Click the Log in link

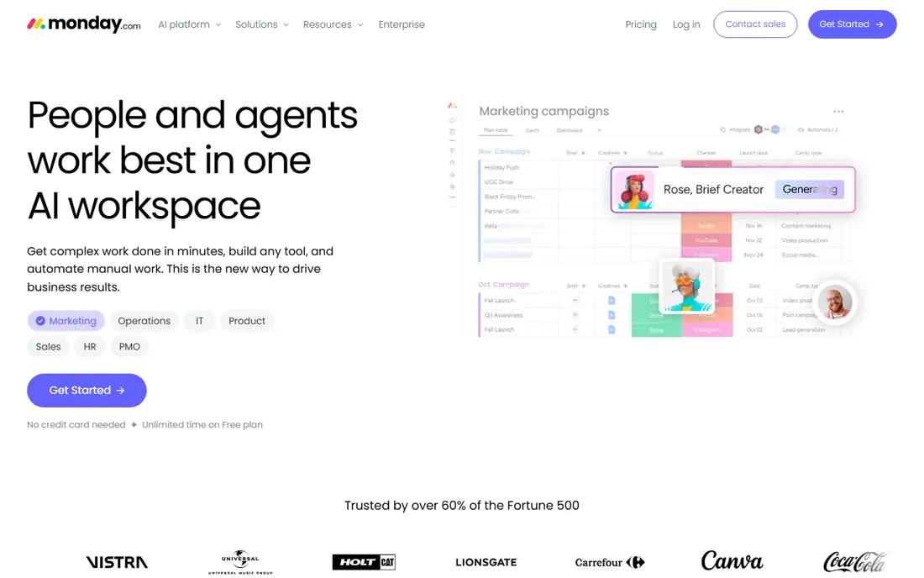[686, 24]
